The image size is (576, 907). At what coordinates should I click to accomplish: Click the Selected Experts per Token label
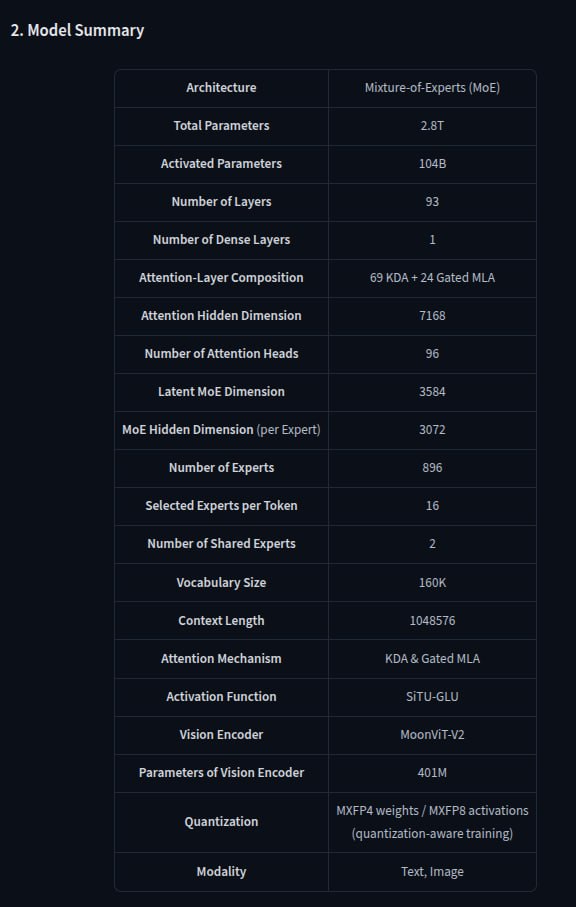tap(221, 506)
